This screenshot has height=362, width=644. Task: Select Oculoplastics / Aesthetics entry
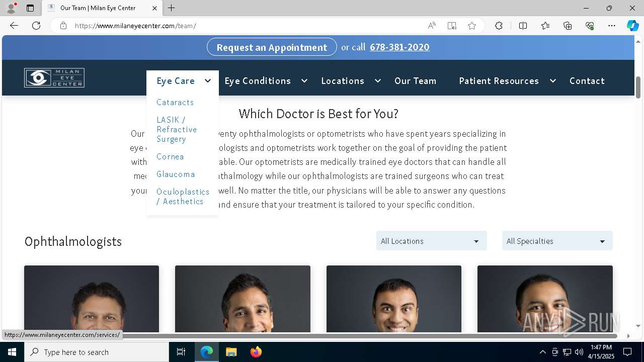coord(183,196)
